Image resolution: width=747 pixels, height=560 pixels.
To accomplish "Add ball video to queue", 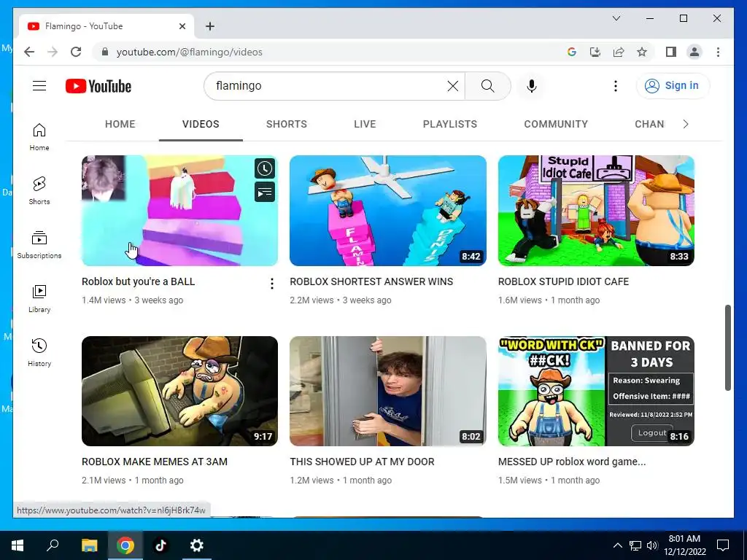I will (264, 192).
